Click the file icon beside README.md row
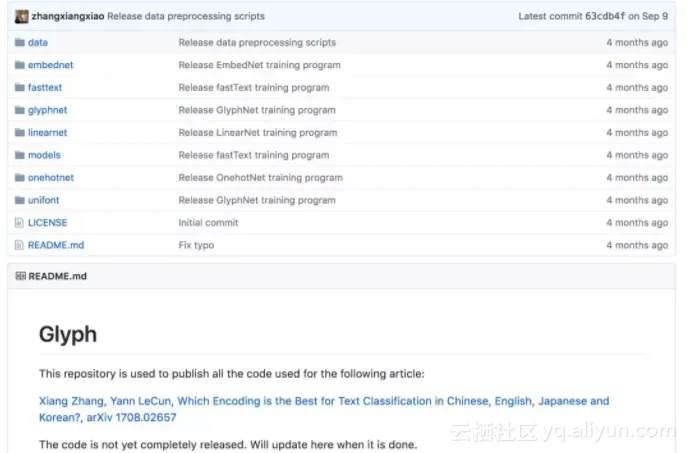The height and width of the screenshot is (453, 687). tap(19, 245)
